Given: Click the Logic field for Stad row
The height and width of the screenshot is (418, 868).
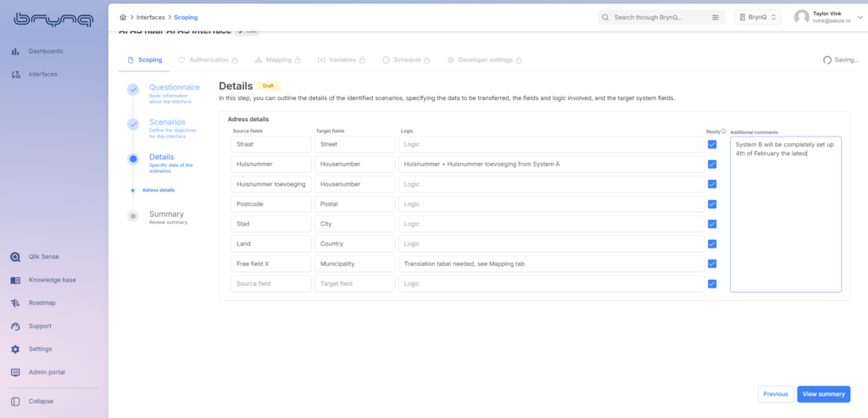Looking at the screenshot, I should 551,224.
